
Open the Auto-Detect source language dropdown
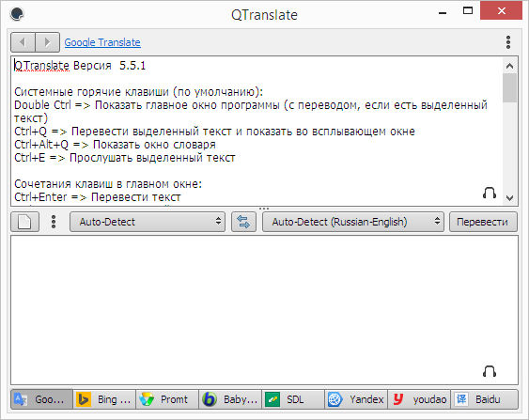[148, 222]
